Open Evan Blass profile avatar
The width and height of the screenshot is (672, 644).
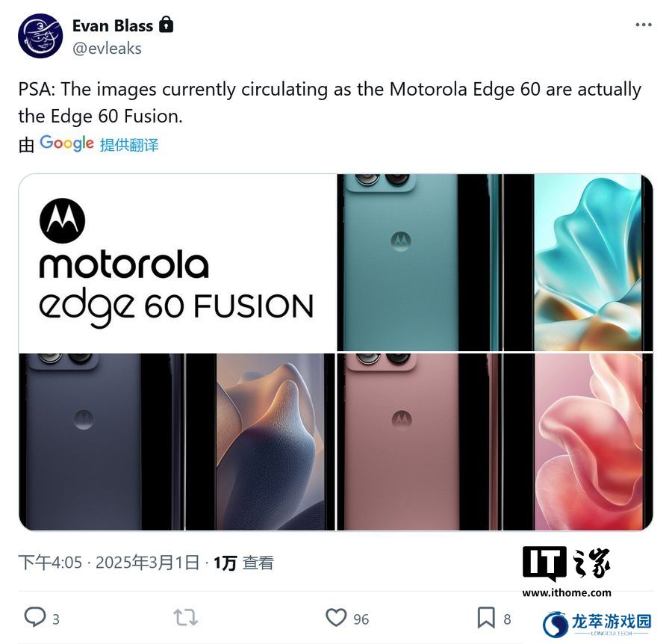pos(40,36)
